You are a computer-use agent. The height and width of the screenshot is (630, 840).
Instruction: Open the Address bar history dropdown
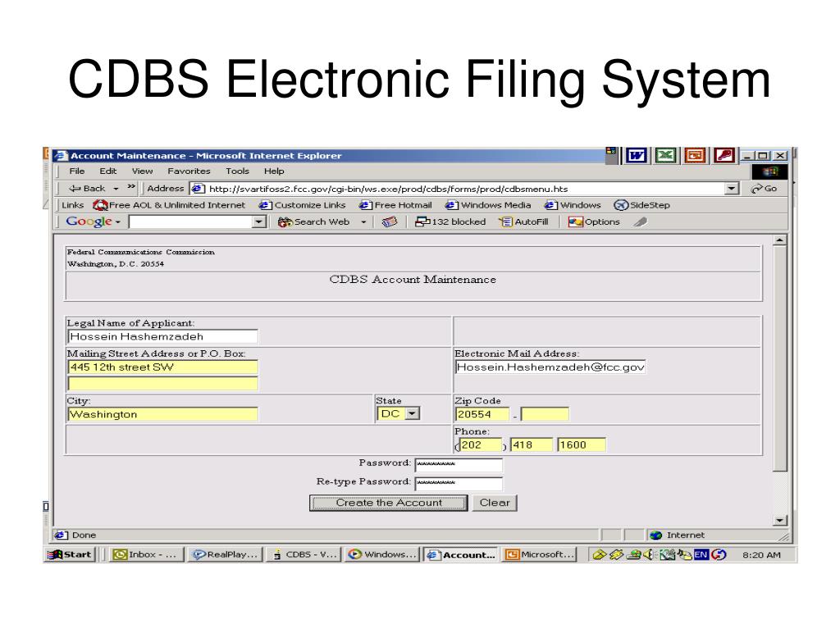[x=731, y=188]
